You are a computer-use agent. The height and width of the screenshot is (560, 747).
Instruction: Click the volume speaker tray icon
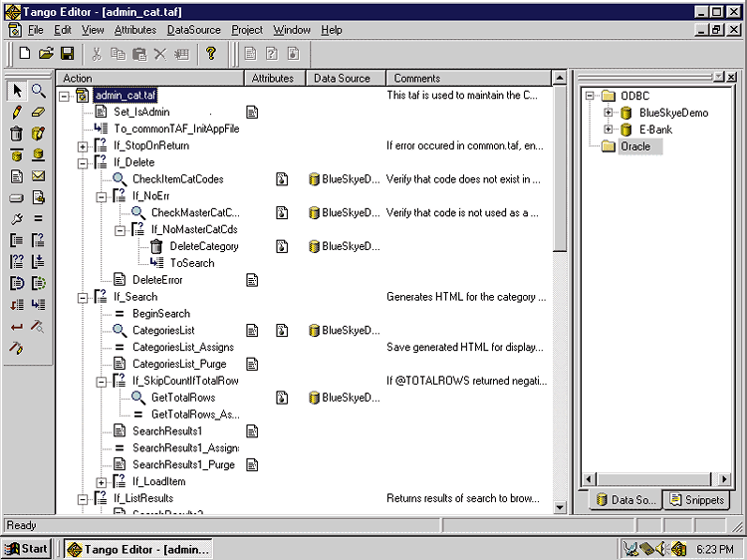[x=661, y=549]
